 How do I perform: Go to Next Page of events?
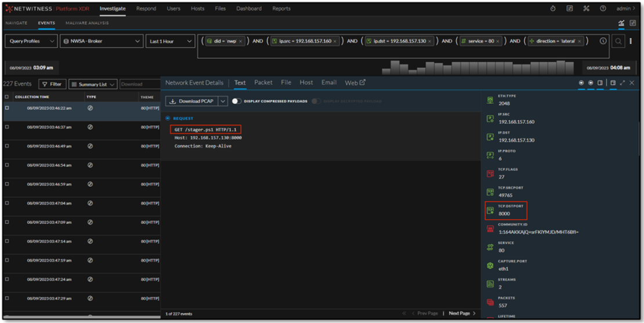click(462, 313)
